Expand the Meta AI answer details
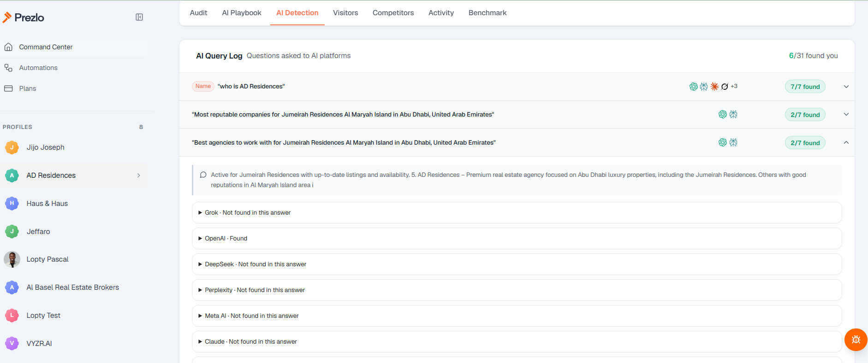This screenshot has width=868, height=363. (x=517, y=316)
